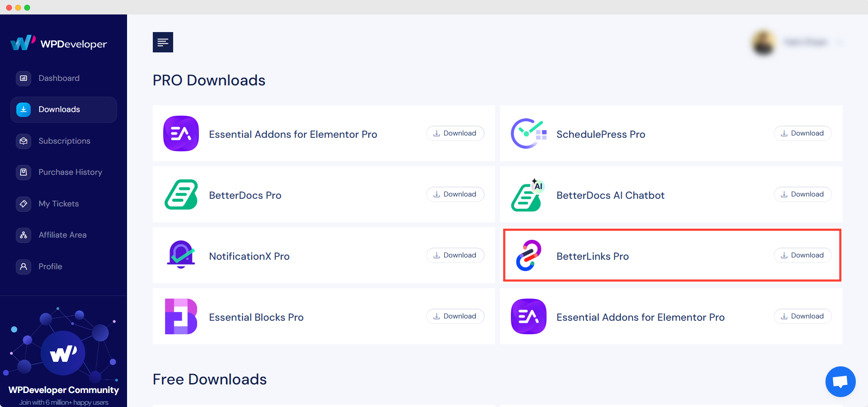Click the Essential Blocks Pro logo
Image resolution: width=868 pixels, height=407 pixels.
(180, 316)
